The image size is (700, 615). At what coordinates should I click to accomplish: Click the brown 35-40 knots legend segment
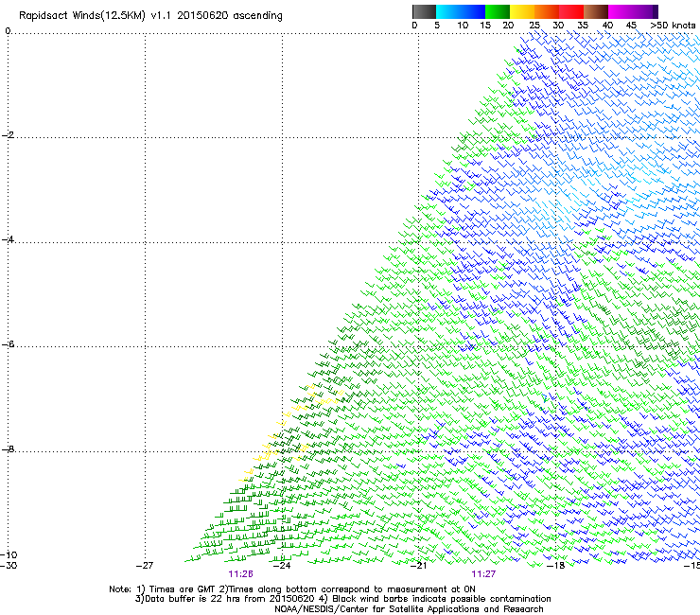pyautogui.click(x=596, y=11)
